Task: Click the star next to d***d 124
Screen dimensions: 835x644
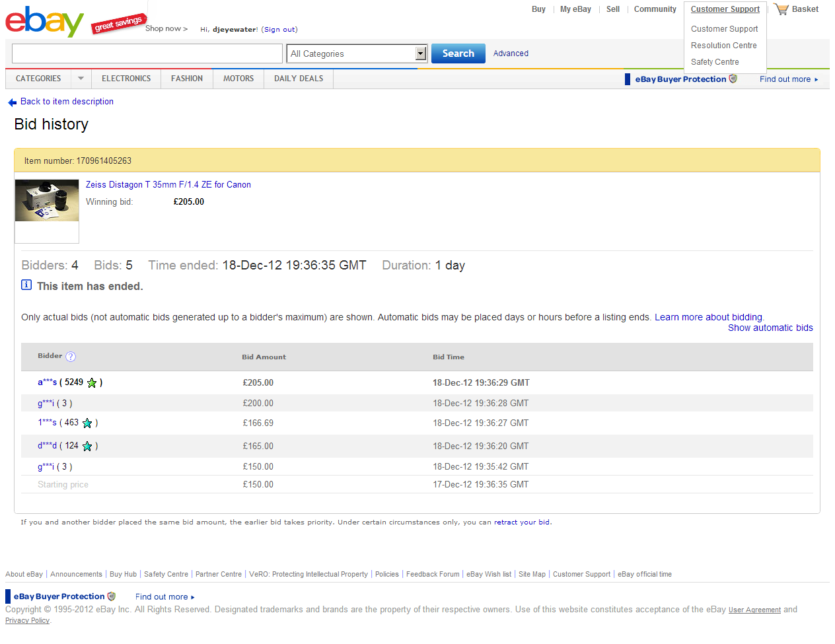Action: 87,447
